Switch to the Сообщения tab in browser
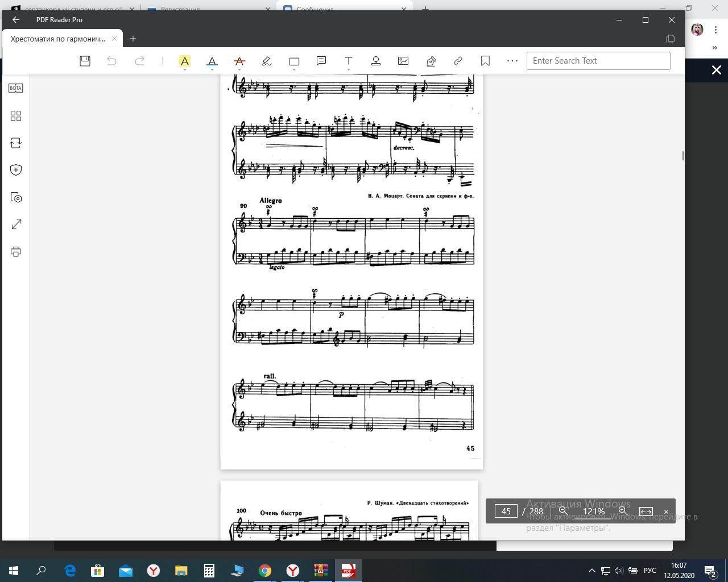Viewport: 728px width, 582px height. click(x=344, y=8)
